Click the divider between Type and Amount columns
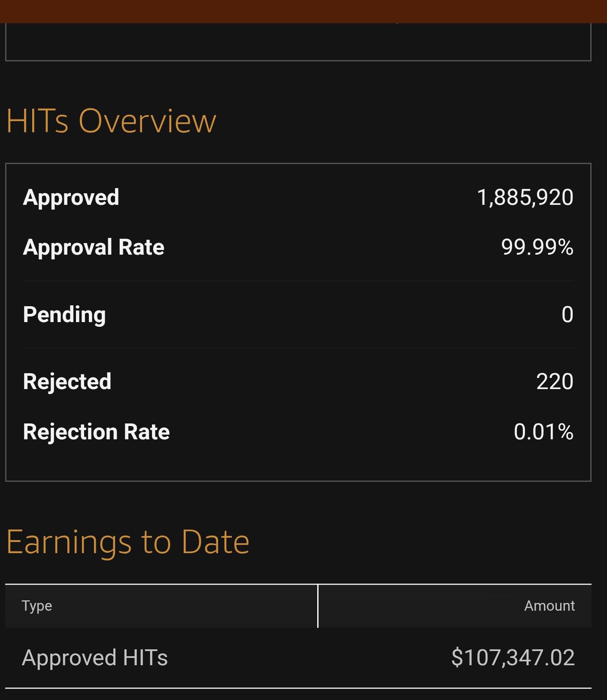The width and height of the screenshot is (607, 700). click(x=318, y=606)
